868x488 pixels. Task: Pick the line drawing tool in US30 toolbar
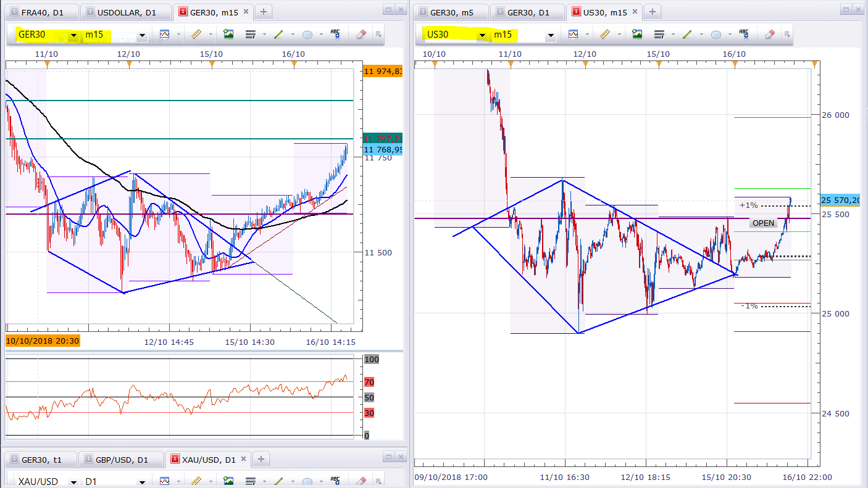(x=687, y=35)
